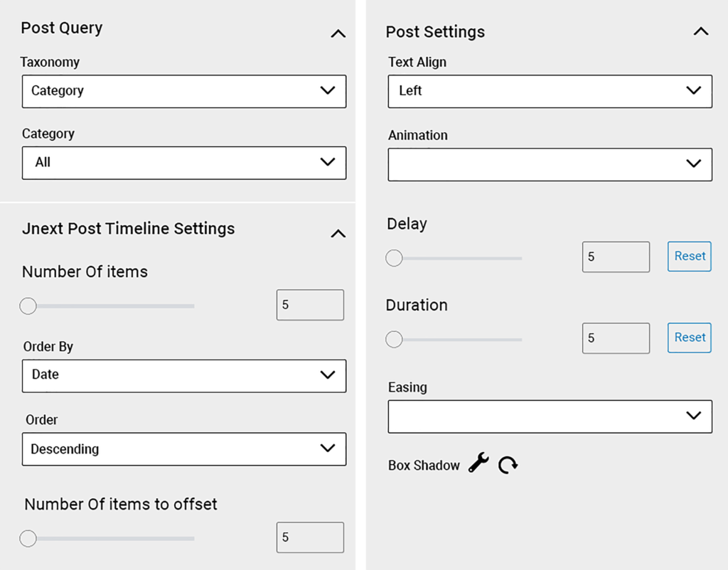Open Box Shadow wrench settings icon
This screenshot has height=570, width=728.
point(478,463)
